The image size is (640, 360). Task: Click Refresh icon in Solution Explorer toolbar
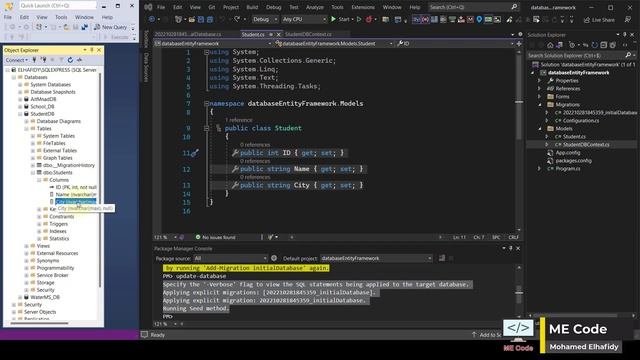point(595,45)
